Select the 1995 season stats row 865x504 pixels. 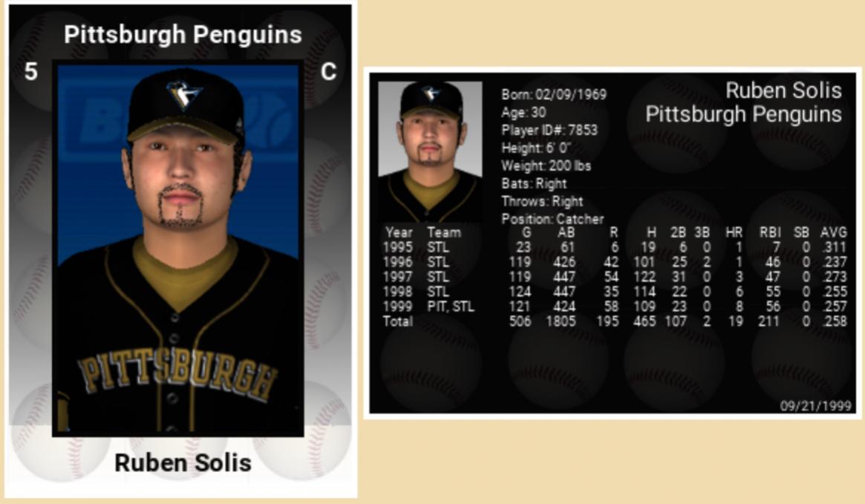[x=613, y=247]
